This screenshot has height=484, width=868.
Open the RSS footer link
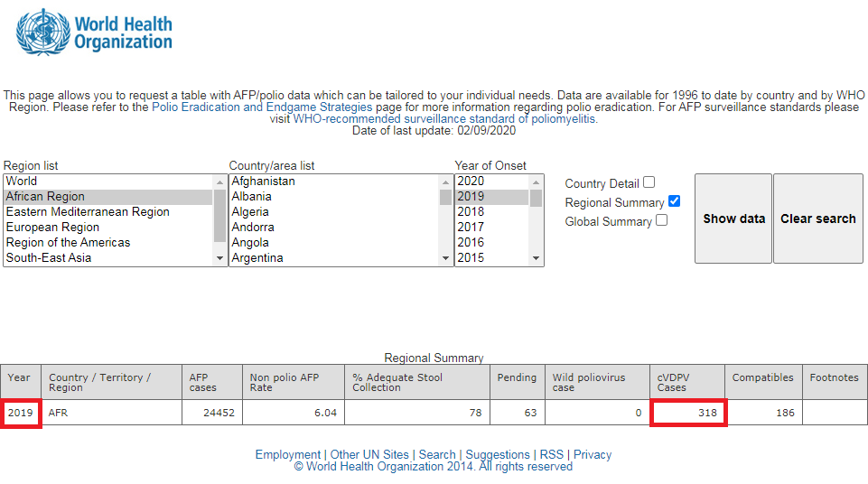coord(551,455)
